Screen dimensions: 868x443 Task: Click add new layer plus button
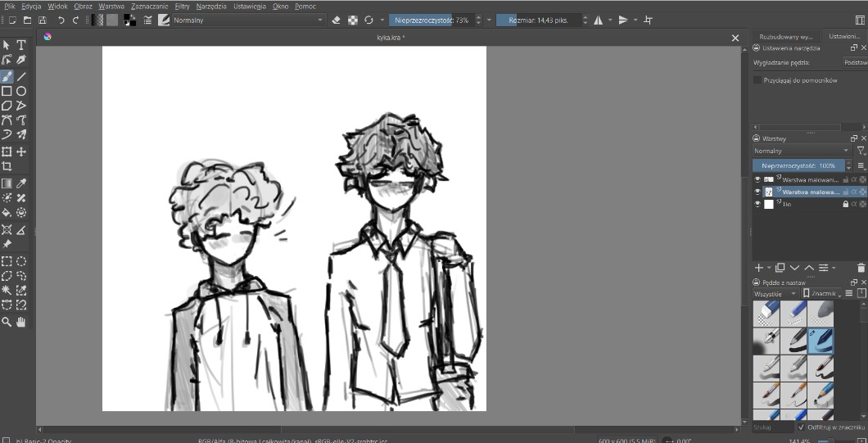click(x=758, y=268)
